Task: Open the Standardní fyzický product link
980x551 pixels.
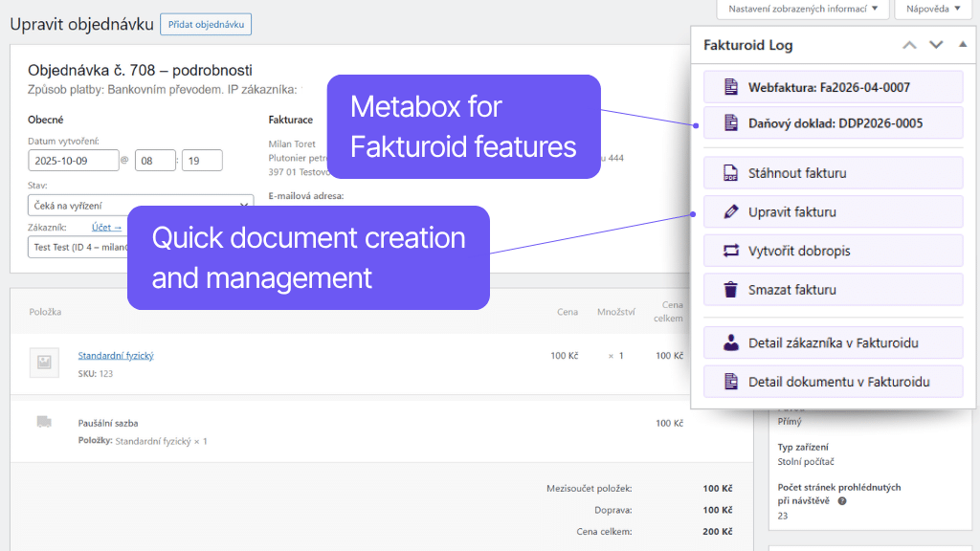Action: point(116,356)
